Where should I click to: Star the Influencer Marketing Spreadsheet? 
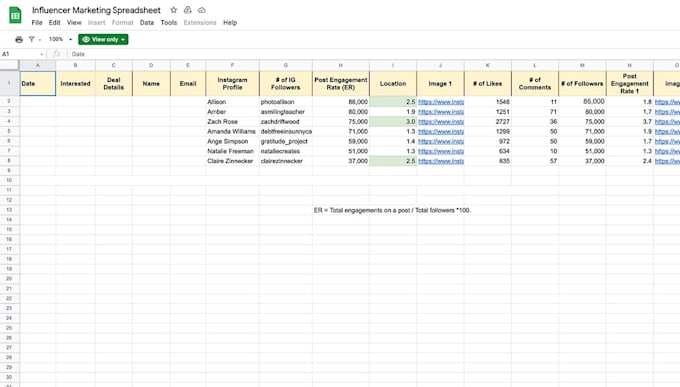coord(173,10)
